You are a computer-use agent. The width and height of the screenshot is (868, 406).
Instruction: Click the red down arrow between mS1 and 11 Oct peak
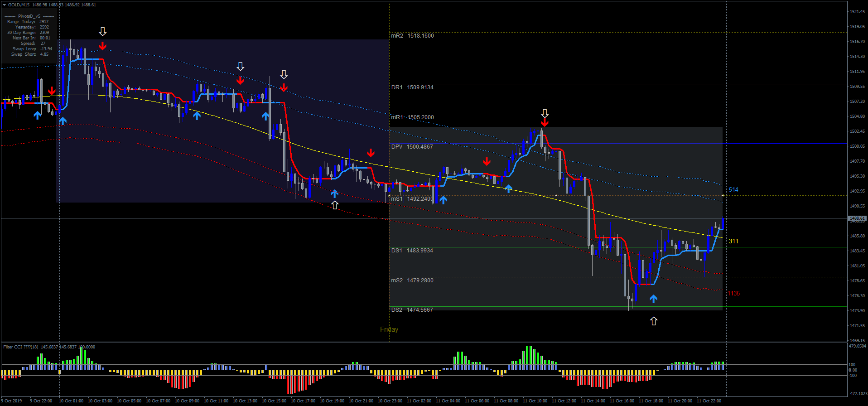[x=487, y=162]
